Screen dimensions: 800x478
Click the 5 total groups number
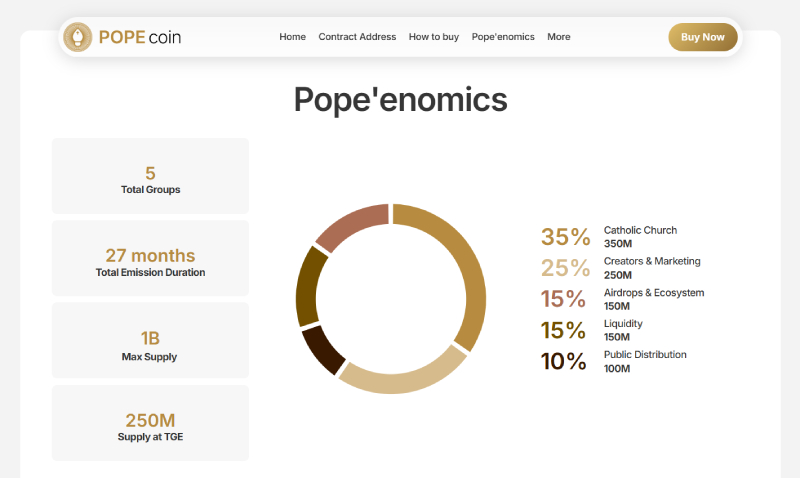[150, 173]
